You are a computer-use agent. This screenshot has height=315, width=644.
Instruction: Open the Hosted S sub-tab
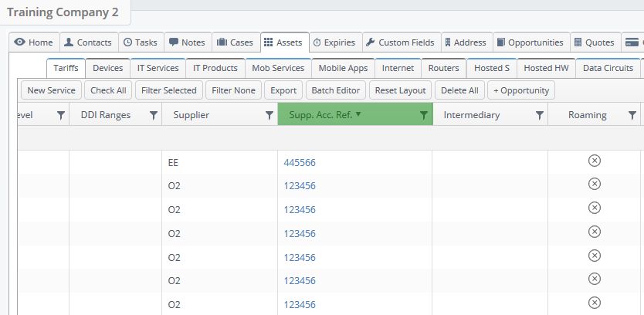click(x=492, y=68)
